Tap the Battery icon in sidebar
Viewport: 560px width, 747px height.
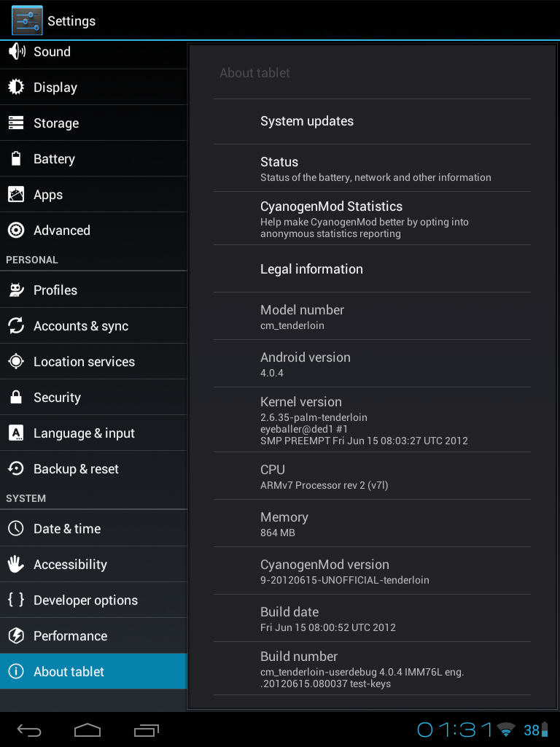pos(16,158)
